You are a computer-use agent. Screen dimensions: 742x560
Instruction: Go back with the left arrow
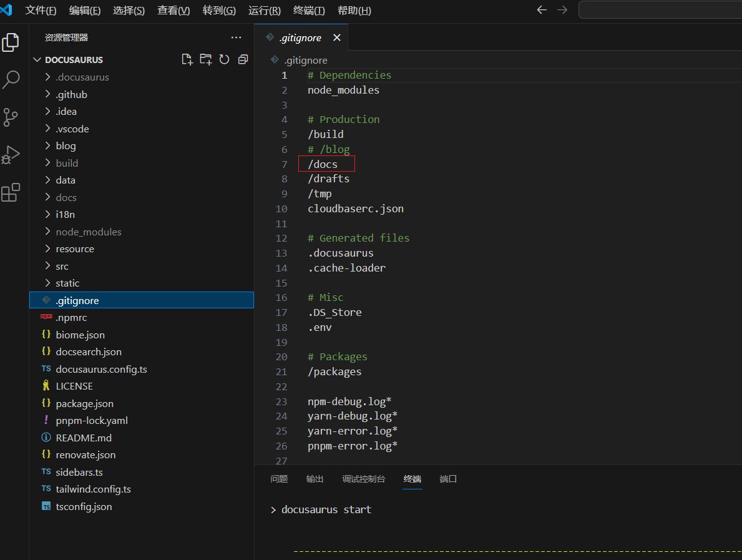pos(542,10)
